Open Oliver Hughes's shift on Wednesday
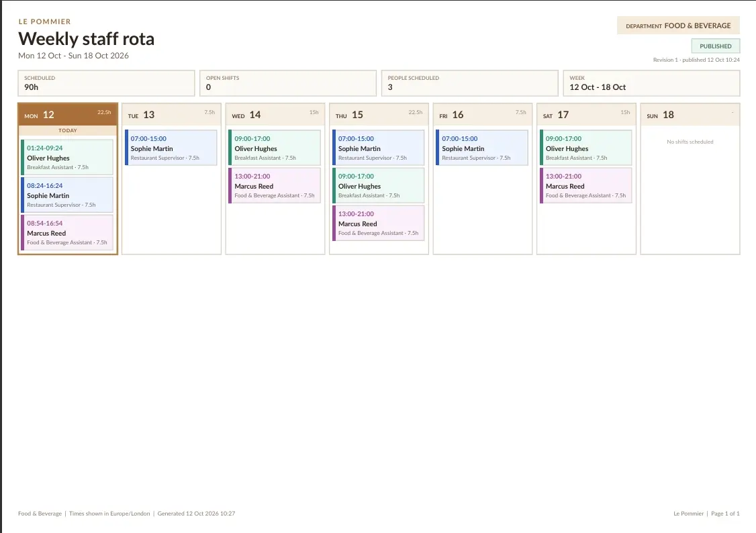Screen dimensions: 756x533 coord(275,148)
